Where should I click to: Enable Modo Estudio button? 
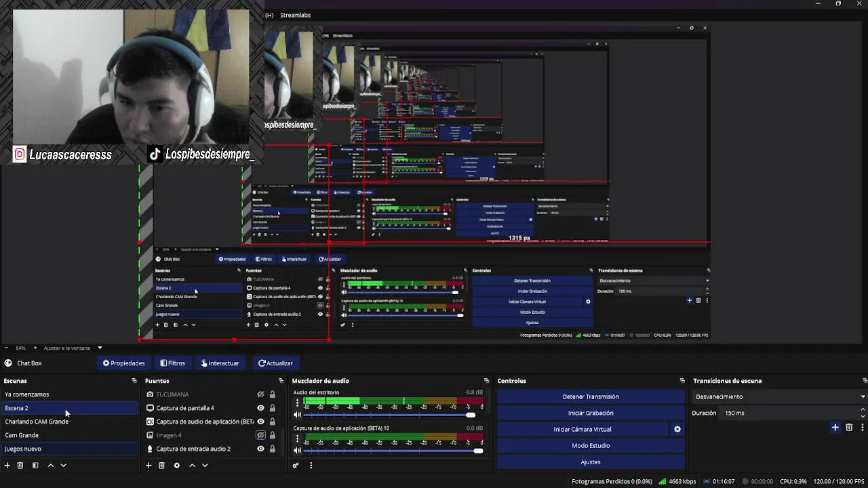[591, 445]
